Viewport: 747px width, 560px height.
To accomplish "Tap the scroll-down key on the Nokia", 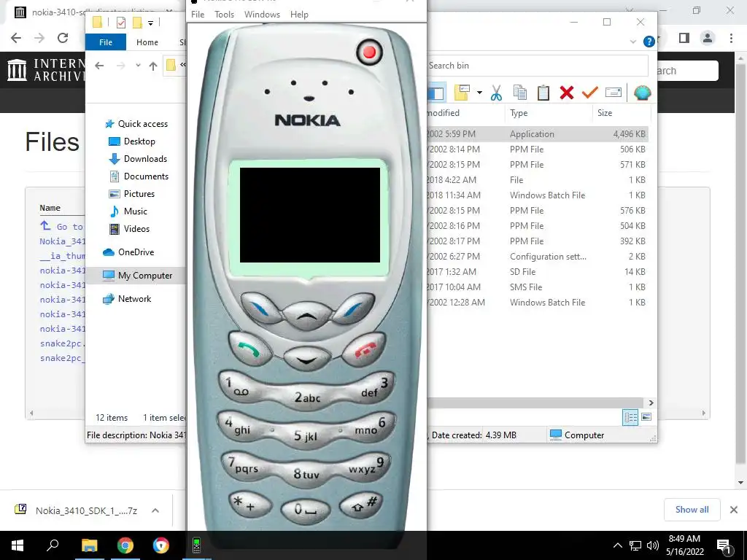I will coord(307,359).
